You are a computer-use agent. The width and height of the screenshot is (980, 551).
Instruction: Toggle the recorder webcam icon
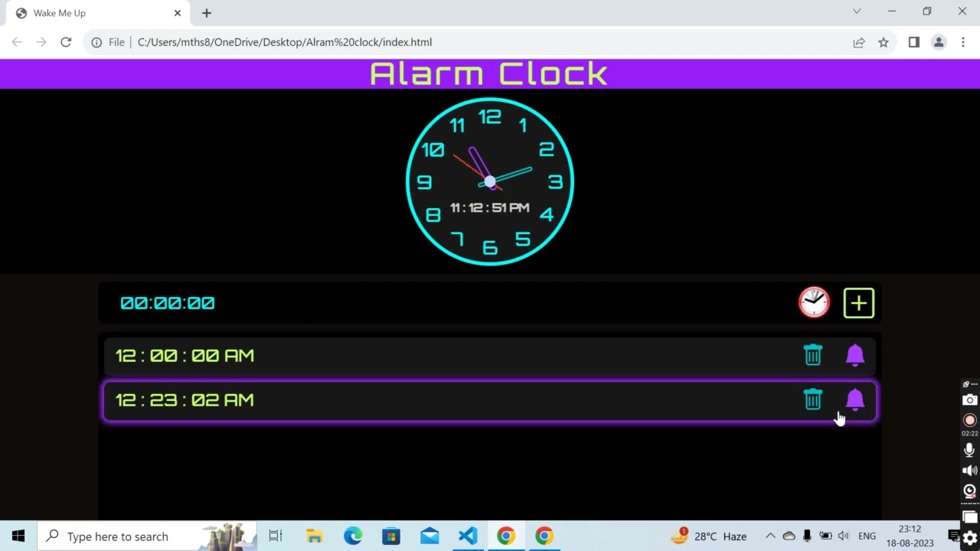pos(969,491)
